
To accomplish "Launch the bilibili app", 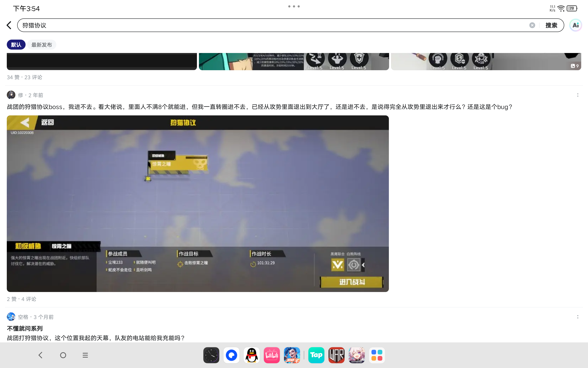I will point(272,355).
